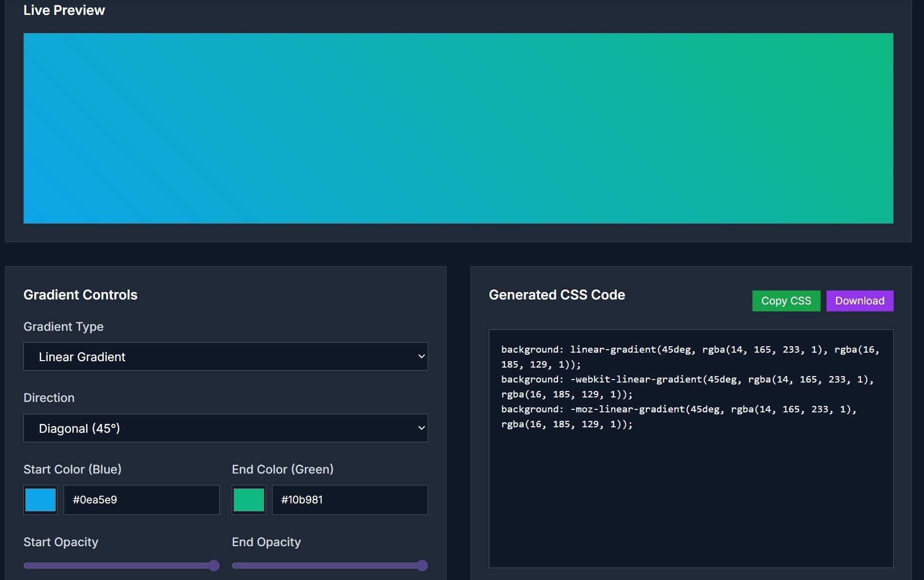Image resolution: width=924 pixels, height=580 pixels.
Task: Click the purple Download button
Action: coord(859,301)
